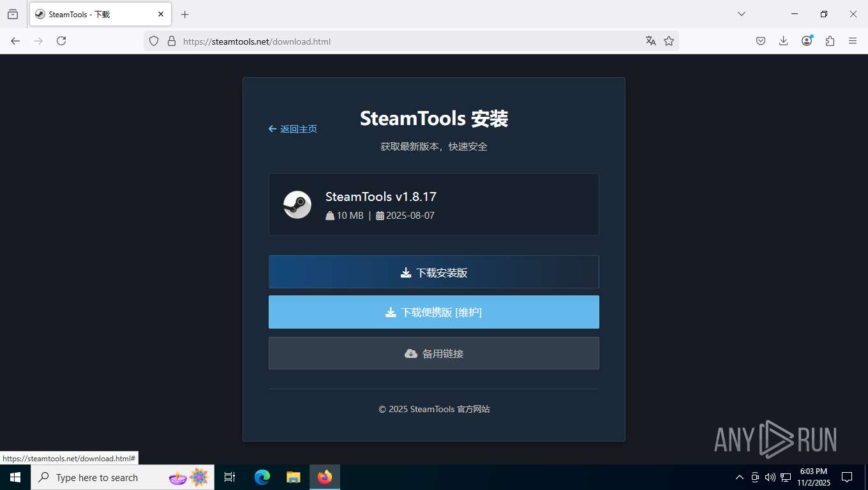Save page to Pocket icon

click(761, 41)
